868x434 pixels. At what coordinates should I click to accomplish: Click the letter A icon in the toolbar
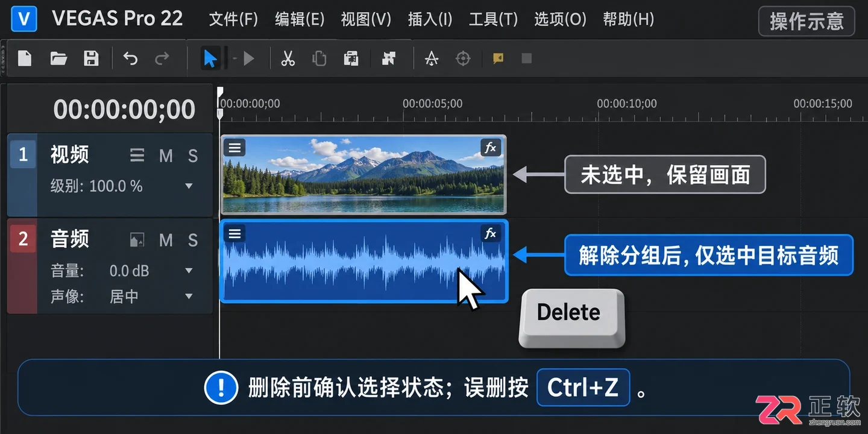tap(432, 58)
